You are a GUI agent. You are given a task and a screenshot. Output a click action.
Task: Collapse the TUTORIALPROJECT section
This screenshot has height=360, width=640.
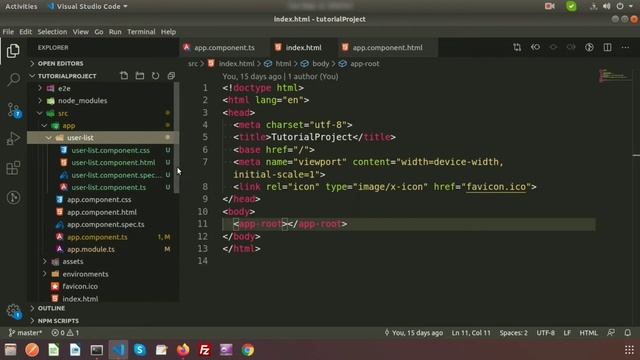click(67, 76)
